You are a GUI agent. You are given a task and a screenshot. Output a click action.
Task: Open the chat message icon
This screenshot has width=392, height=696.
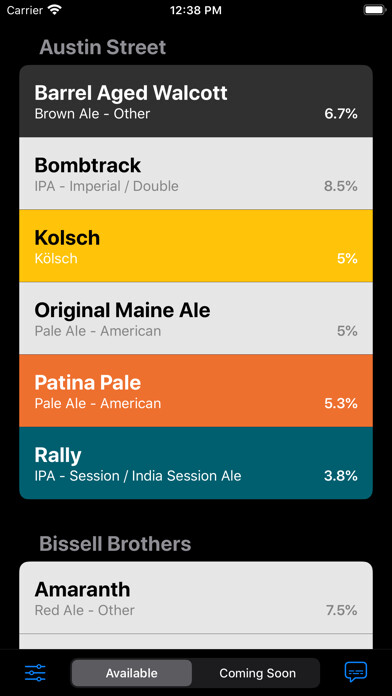(x=356, y=672)
